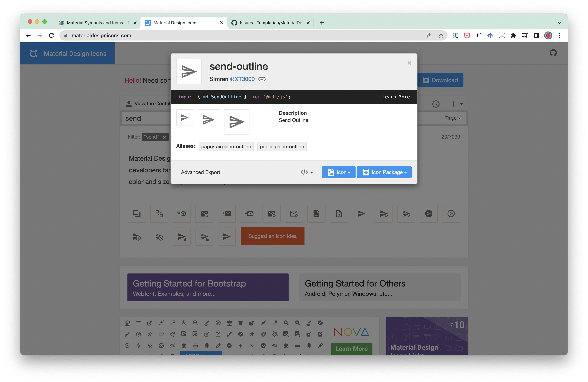
Task: Click the blue Download button
Action: point(440,80)
